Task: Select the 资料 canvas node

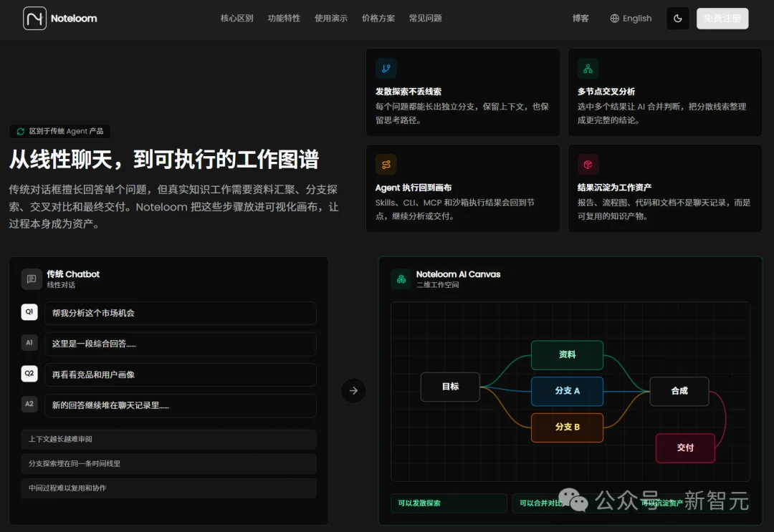Action: [567, 355]
